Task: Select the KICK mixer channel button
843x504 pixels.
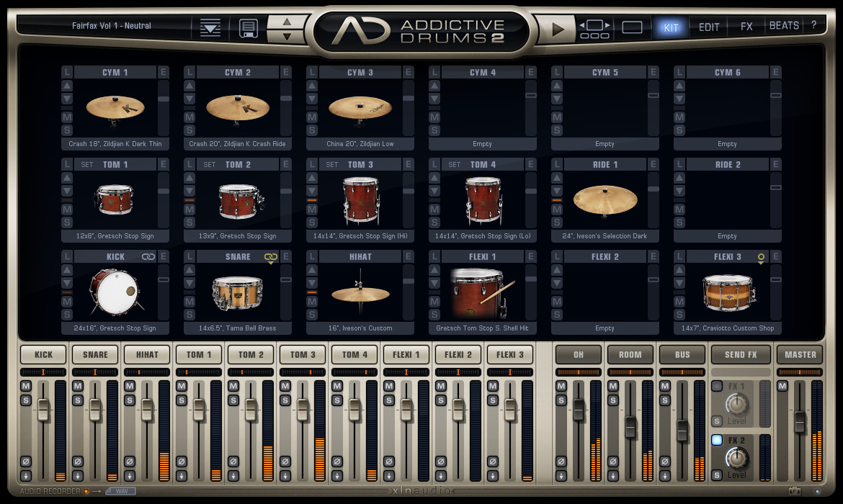Action: (43, 355)
